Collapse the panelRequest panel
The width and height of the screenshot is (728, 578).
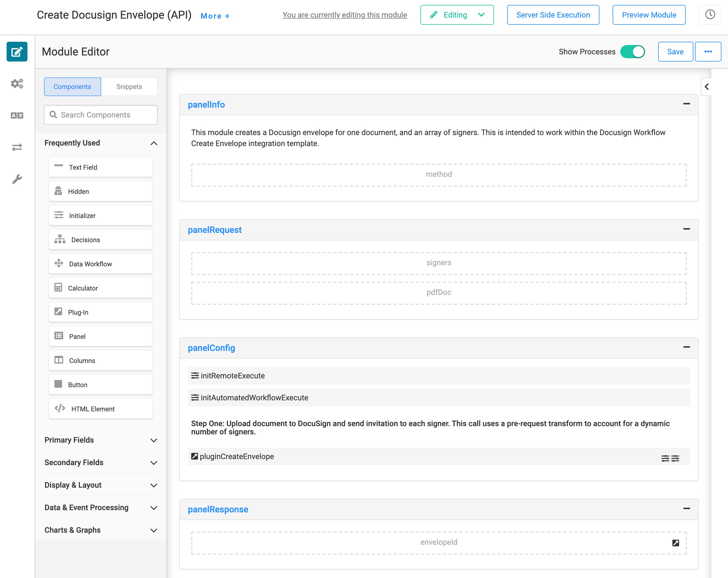[687, 229]
